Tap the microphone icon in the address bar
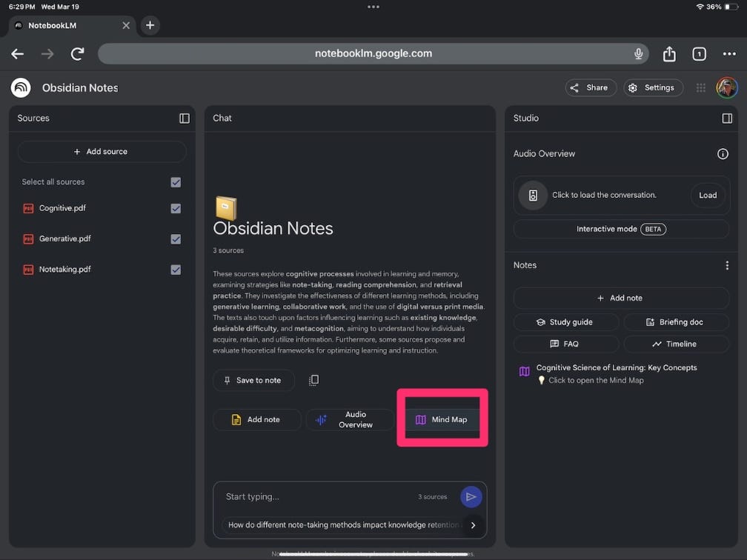 [x=638, y=54]
